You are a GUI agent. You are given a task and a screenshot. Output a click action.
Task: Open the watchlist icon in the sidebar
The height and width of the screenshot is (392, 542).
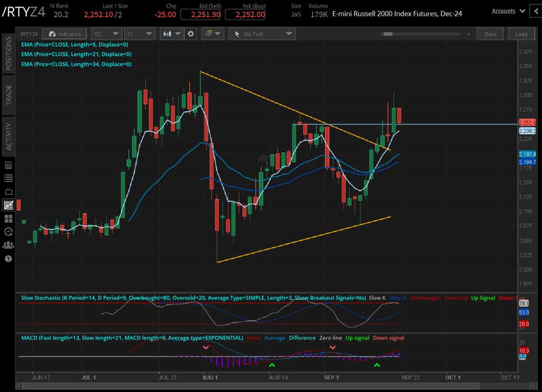[8, 178]
